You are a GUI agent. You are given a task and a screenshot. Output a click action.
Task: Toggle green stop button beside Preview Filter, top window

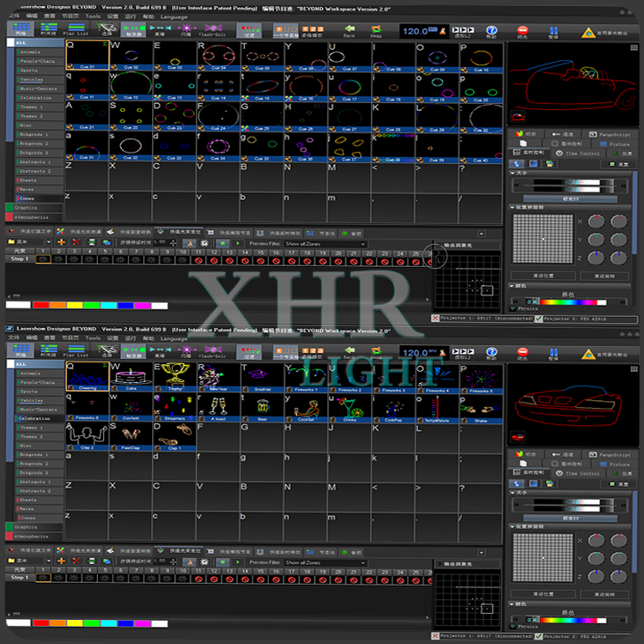click(222, 243)
